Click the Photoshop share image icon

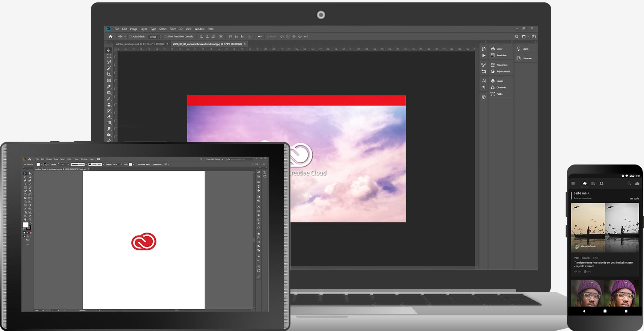(534, 36)
